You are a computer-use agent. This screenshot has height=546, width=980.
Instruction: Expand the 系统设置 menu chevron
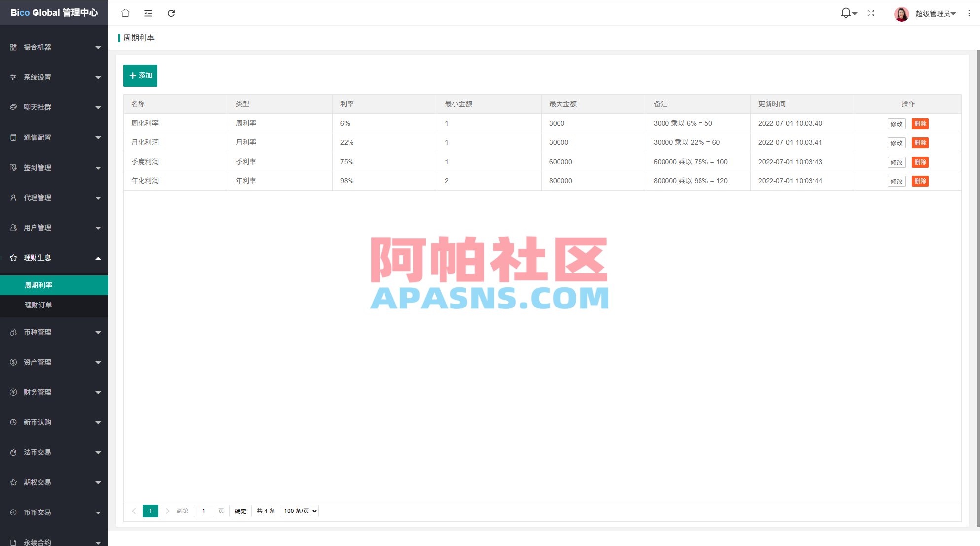(98, 77)
